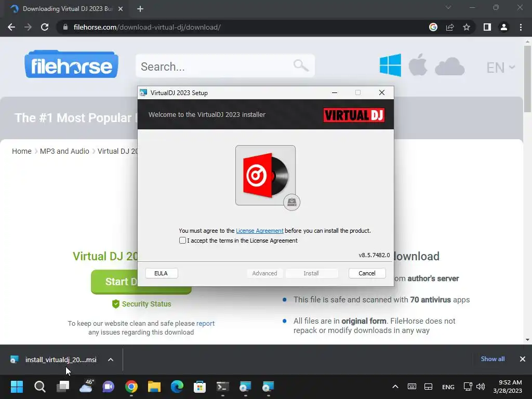Click Show all downloads
Screen dimensions: 532x399
pos(493,359)
